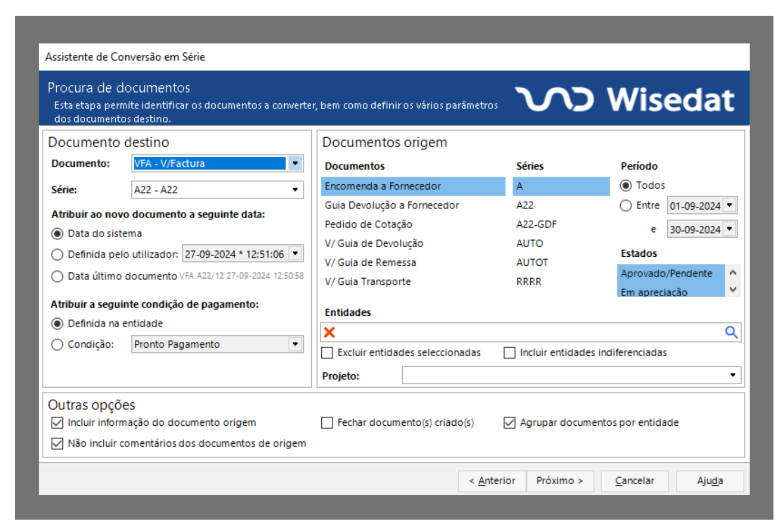
Task: Pick 'V/ Guia Transporte' document type
Action: pyautogui.click(x=367, y=281)
